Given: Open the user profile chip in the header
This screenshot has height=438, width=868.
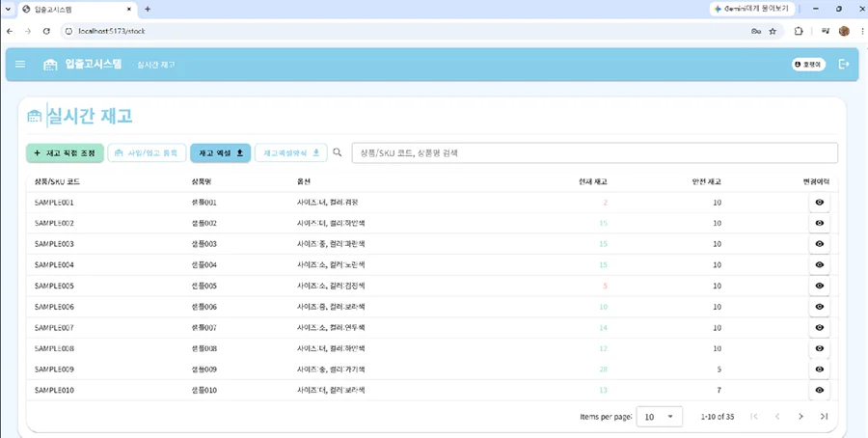Looking at the screenshot, I should [809, 65].
